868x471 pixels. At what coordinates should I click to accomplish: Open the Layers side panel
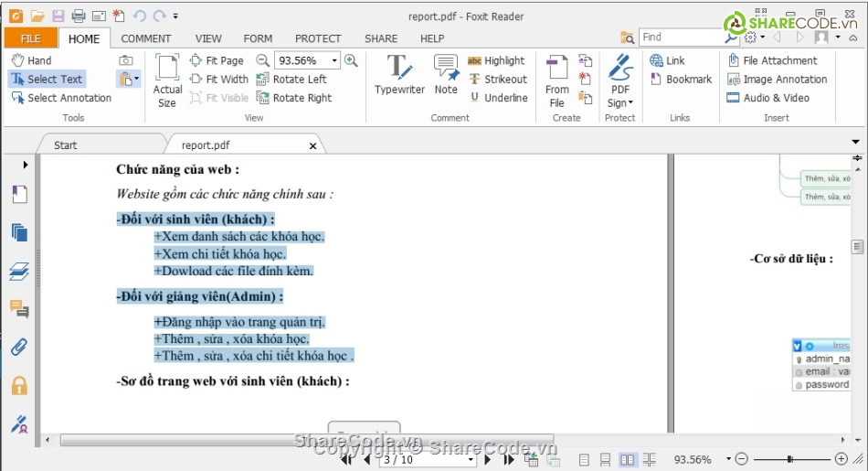19,271
